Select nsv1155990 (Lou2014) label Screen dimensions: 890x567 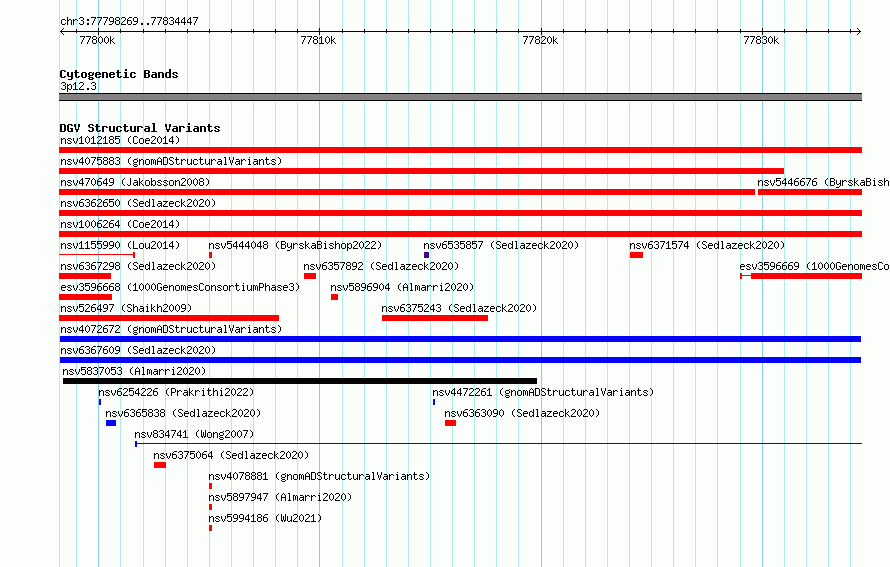coord(120,245)
